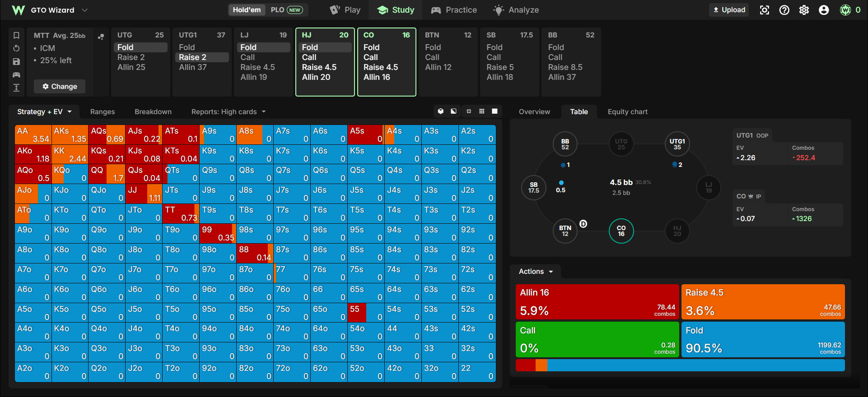Screen dimensions: 868x397
Task: Switch game type to PLO
Action: (x=286, y=10)
